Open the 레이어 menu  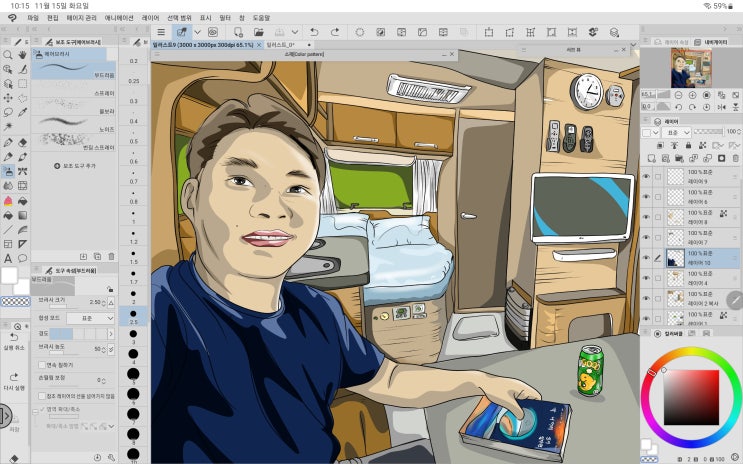tap(150, 18)
